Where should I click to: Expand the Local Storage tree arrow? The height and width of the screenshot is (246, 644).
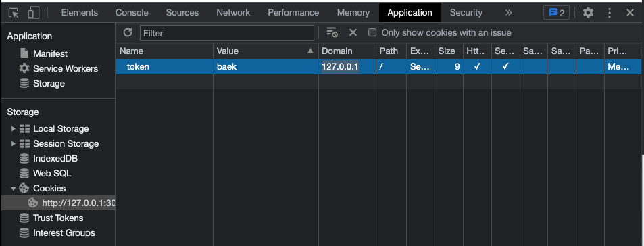[x=13, y=129]
